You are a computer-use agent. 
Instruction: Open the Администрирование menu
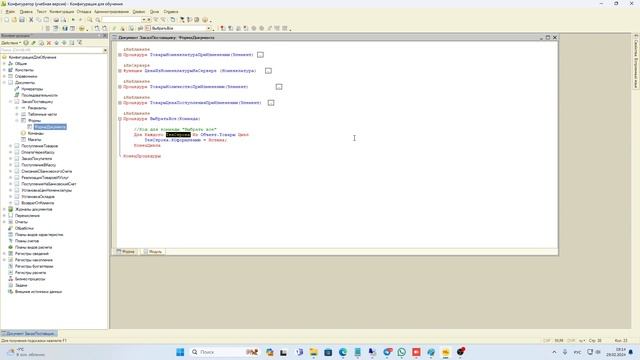coord(111,12)
